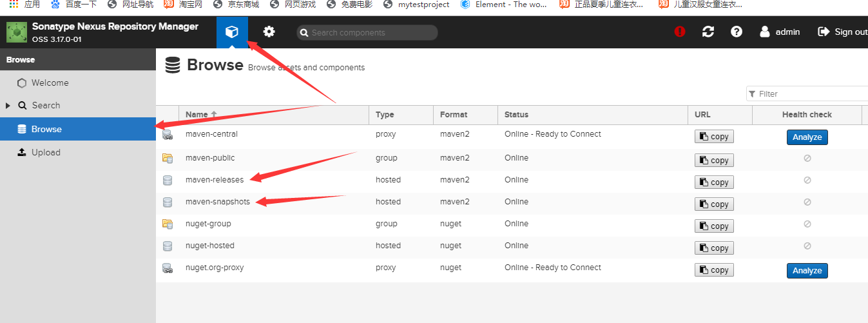Focus the Search components field
This screenshot has height=323, width=868.
coord(367,32)
